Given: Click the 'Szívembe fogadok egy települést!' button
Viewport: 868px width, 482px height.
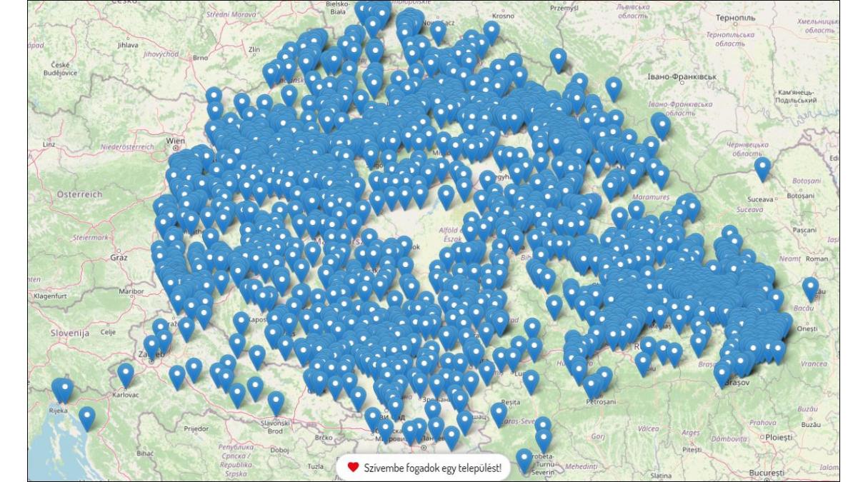Looking at the screenshot, I should point(424,468).
